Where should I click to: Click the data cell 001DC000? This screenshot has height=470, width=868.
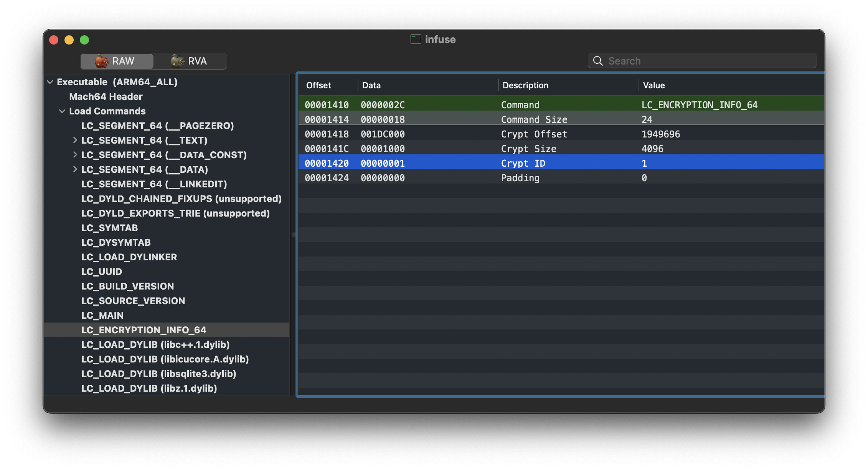coord(383,134)
